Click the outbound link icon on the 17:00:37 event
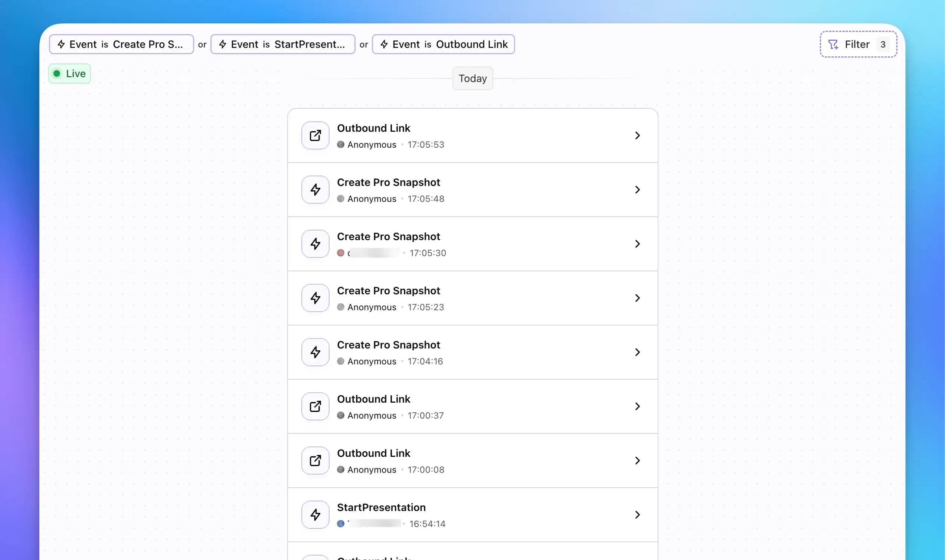Image resolution: width=945 pixels, height=560 pixels. pyautogui.click(x=315, y=406)
